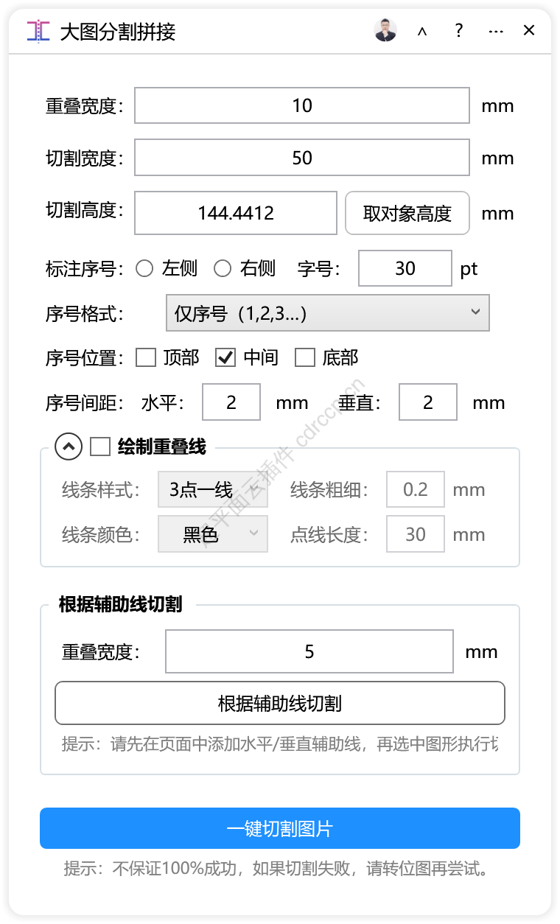The width and height of the screenshot is (560, 924).
Task: Focus the 切割高度 field showing 144.4412
Action: pyautogui.click(x=236, y=214)
